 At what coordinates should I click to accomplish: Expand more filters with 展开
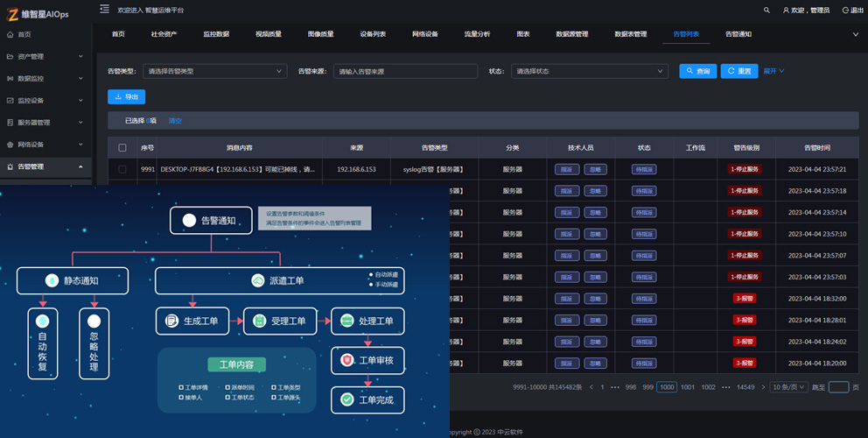(x=773, y=71)
